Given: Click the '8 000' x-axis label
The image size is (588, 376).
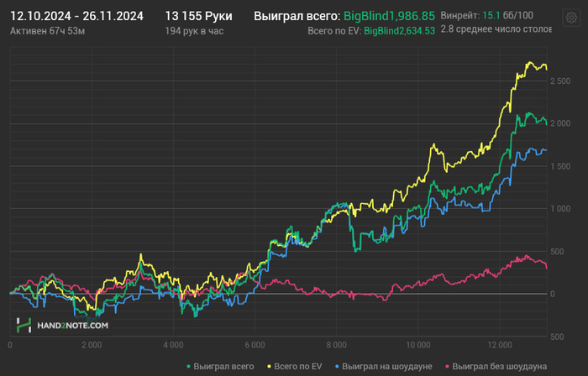Looking at the screenshot, I should (336, 345).
